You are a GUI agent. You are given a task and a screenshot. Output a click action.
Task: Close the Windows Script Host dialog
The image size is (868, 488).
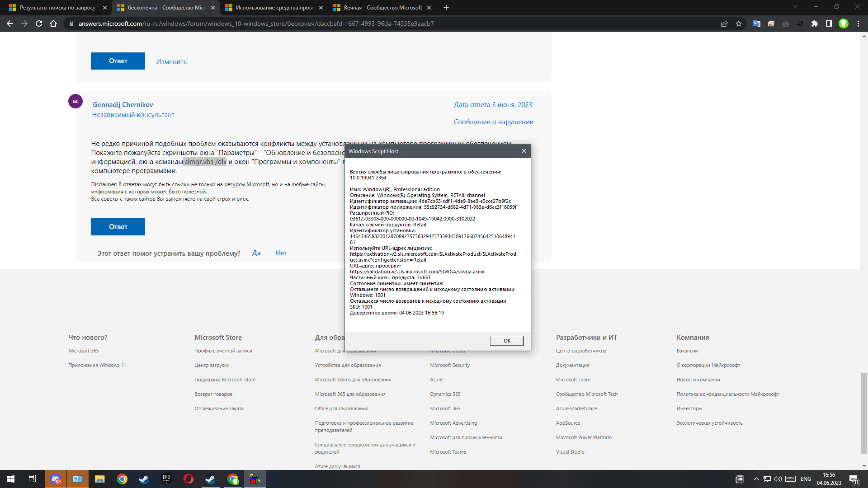click(x=524, y=151)
